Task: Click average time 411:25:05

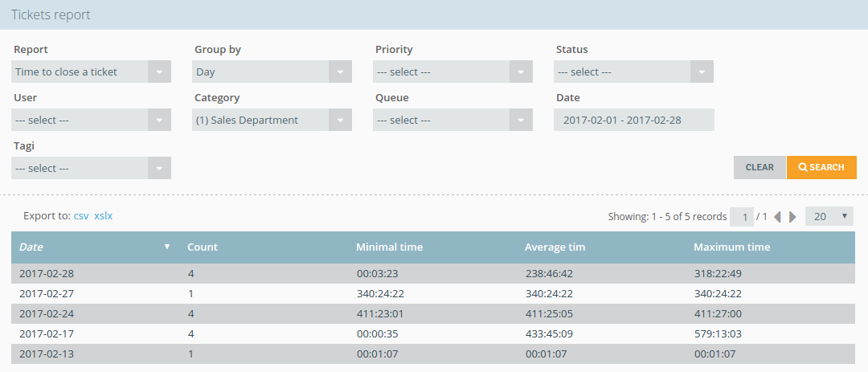Action: coord(549,314)
